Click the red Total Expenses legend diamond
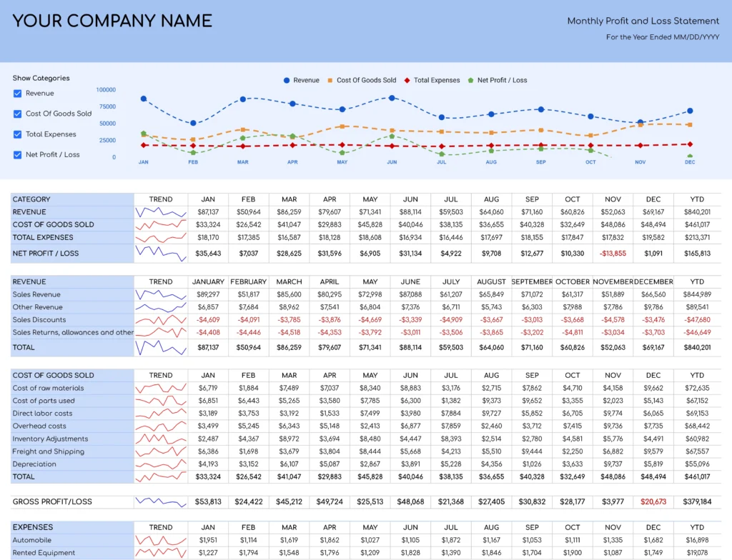732x560 pixels. coord(407,80)
